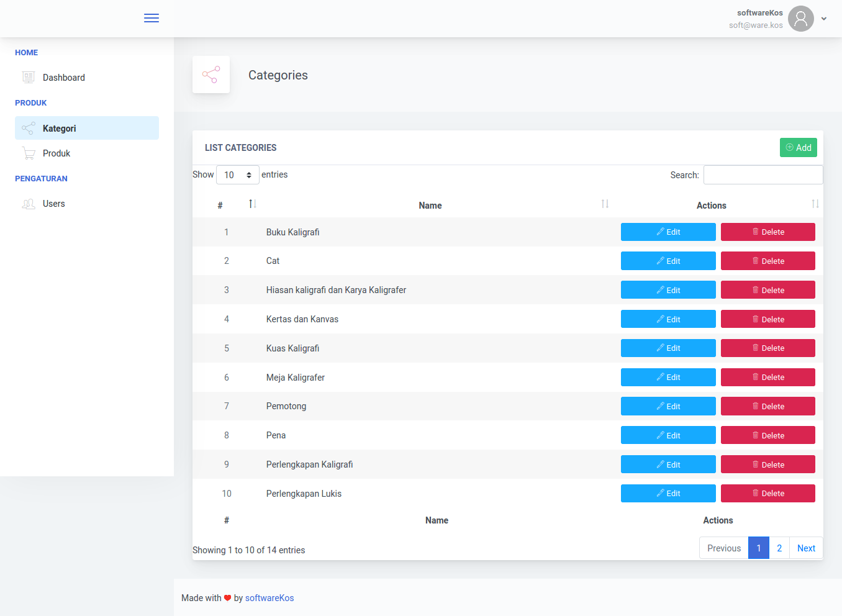Edit the Pemotong category

point(668,406)
